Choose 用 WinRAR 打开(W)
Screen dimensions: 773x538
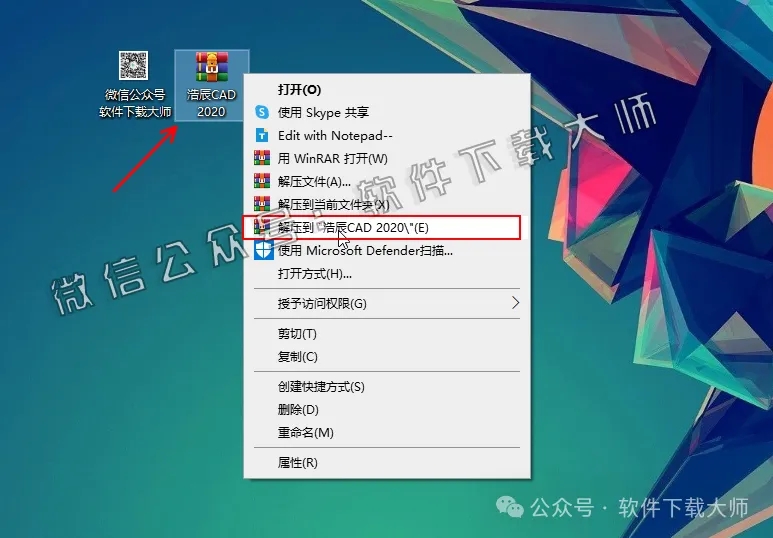click(387, 158)
